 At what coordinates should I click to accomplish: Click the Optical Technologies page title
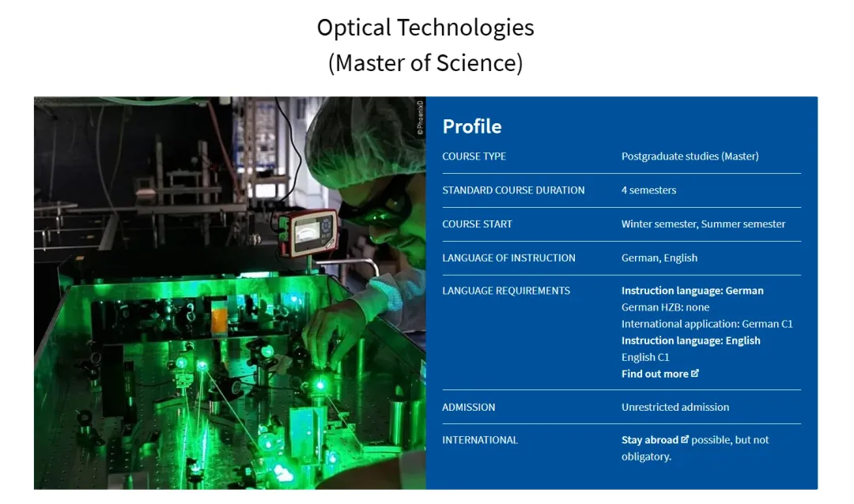[425, 28]
